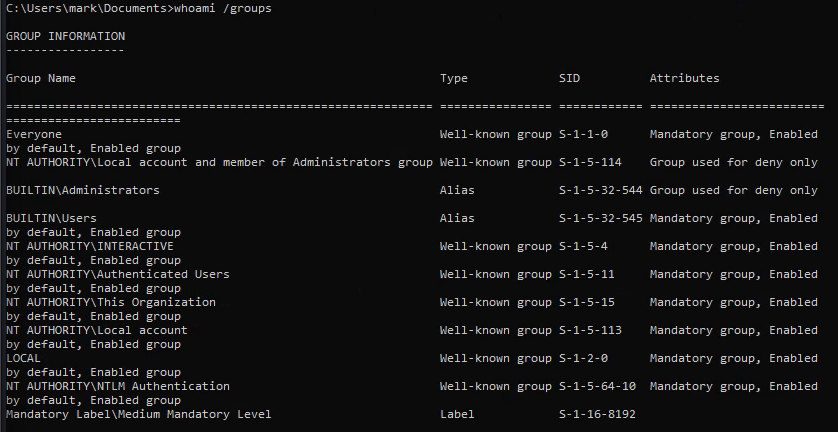Click the Label type text
This screenshot has height=432, width=838.
(458, 414)
